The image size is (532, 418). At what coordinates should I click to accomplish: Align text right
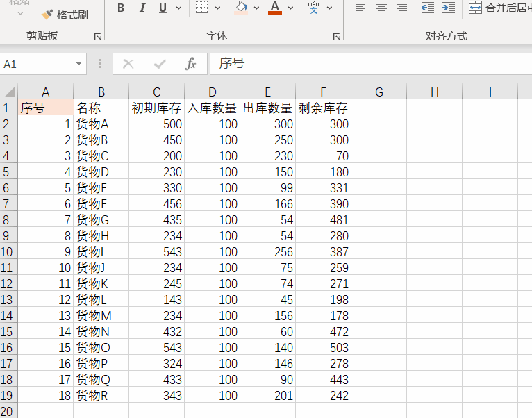point(402,8)
